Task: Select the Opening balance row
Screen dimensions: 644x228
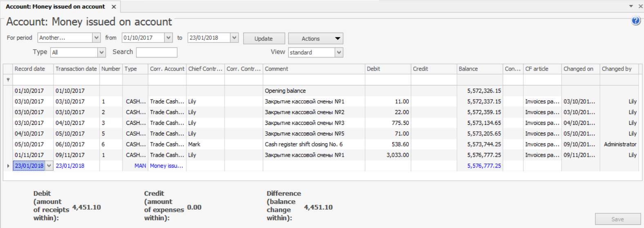Action: 285,91
